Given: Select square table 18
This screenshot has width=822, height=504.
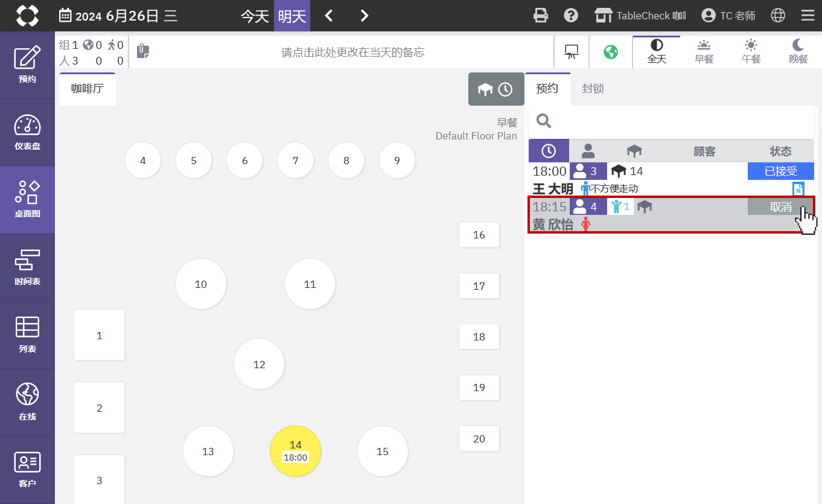Looking at the screenshot, I should click(479, 337).
